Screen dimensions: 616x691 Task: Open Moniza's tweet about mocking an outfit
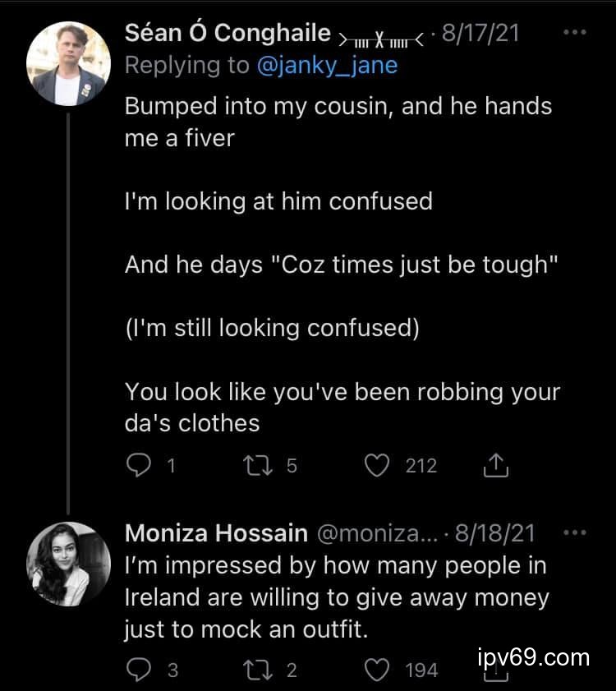point(337,597)
